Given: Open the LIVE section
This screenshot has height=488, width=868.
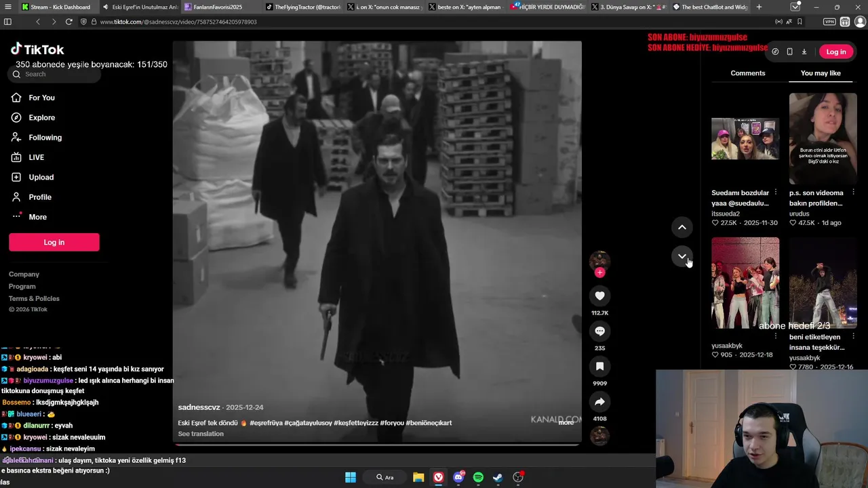Looking at the screenshot, I should [x=36, y=157].
